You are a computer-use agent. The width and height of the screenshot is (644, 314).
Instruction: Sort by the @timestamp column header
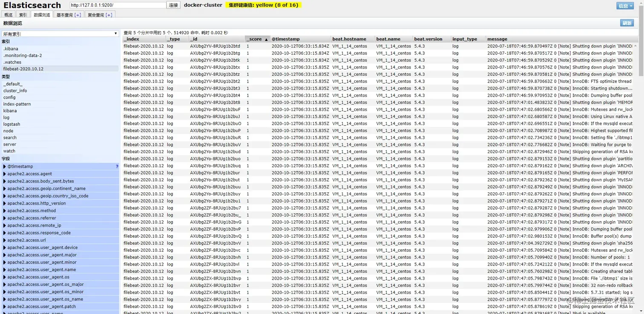[x=300, y=39]
